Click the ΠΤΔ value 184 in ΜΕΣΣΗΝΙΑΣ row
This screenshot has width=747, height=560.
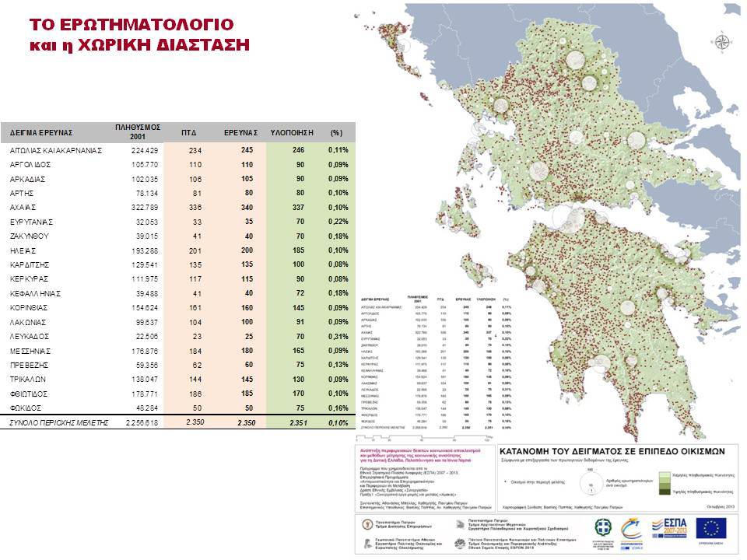[195, 352]
